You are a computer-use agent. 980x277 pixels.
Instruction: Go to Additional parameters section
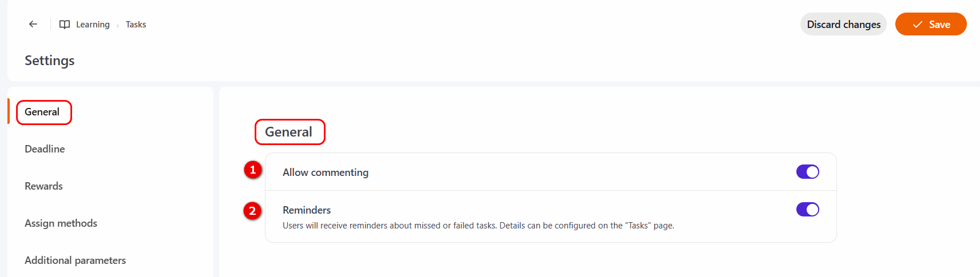(75, 260)
